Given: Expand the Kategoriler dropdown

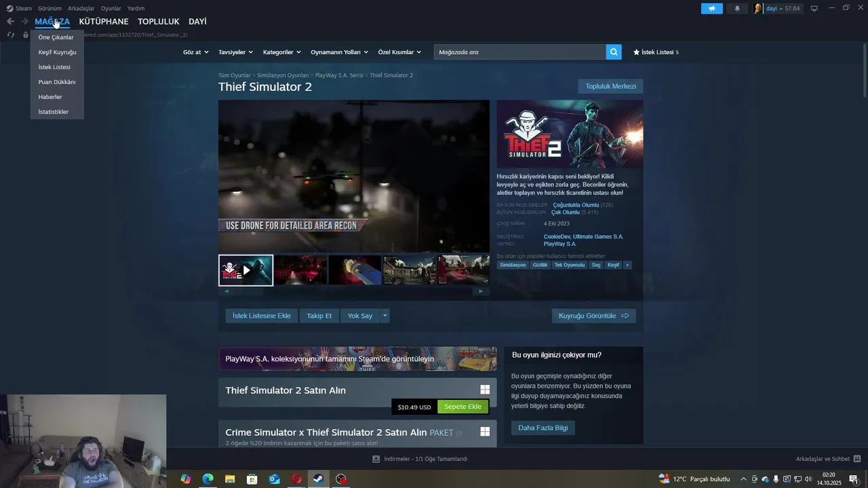Looking at the screenshot, I should 281,52.
